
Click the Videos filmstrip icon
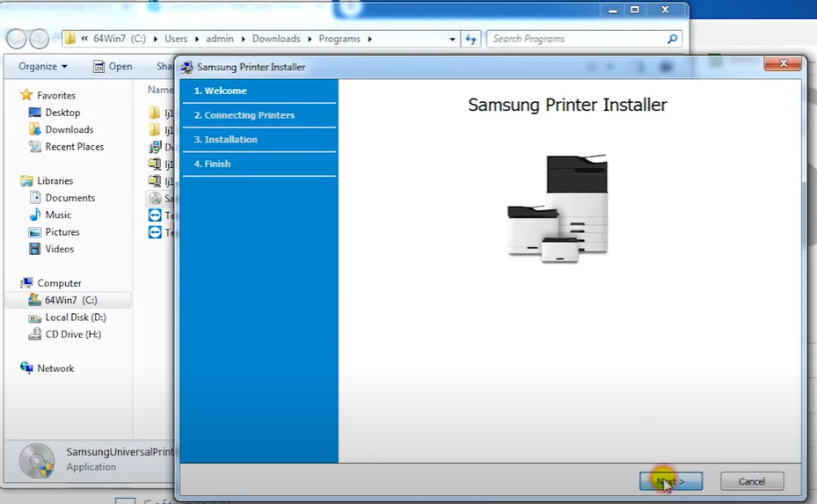[x=35, y=249]
